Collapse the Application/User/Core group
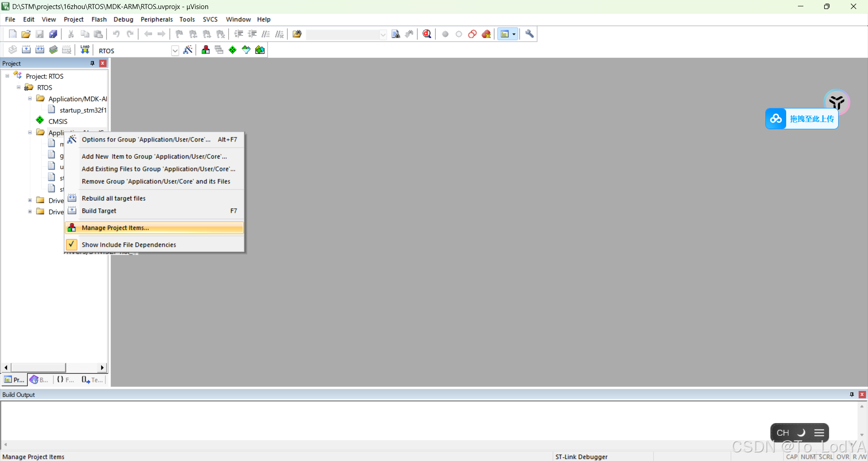868x461 pixels. 30,132
